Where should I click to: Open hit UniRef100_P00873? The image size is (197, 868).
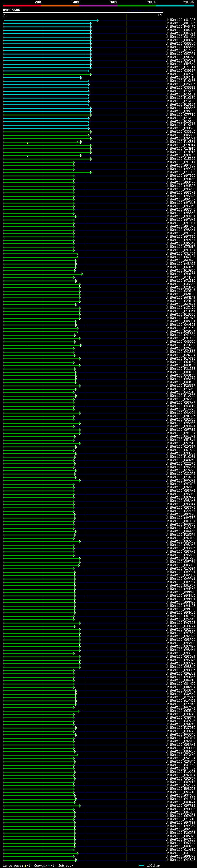click(180, 40)
